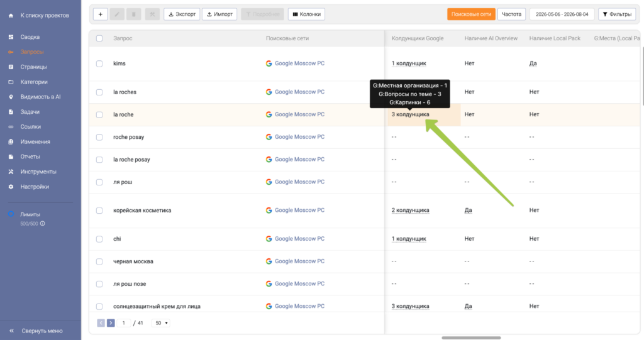Click Да in kims Local Pack cell
Image resolution: width=644 pixels, height=340 pixels.
coord(533,63)
